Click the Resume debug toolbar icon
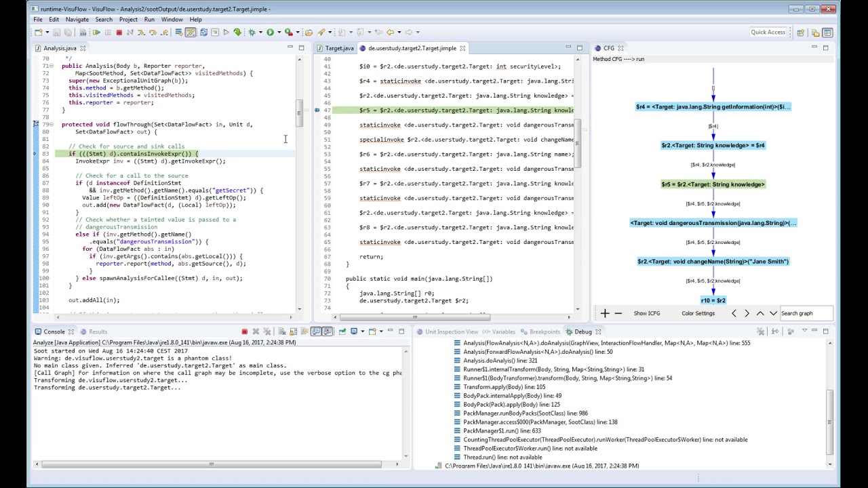The image size is (868, 488). coord(96,32)
